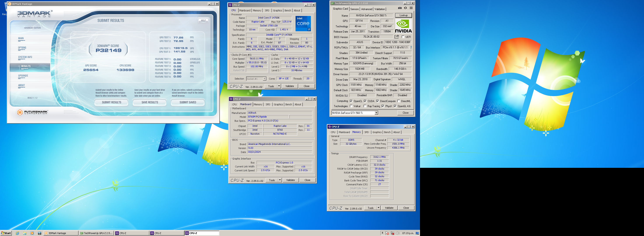644x236 pixels.
Task: Click the GPU-Z screenshot camera icon
Action: click(x=400, y=8)
